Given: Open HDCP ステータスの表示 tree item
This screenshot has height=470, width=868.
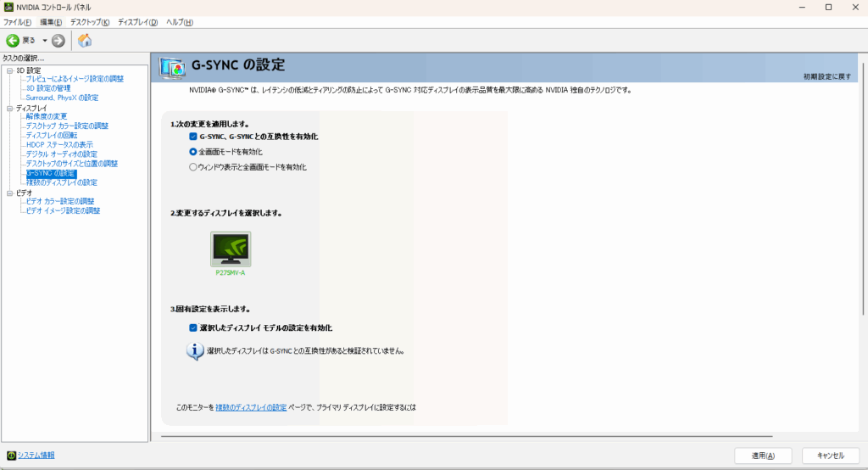Looking at the screenshot, I should click(59, 145).
